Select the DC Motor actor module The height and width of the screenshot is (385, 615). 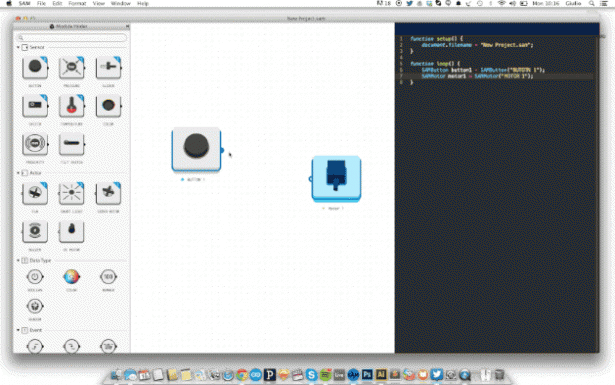click(x=71, y=231)
